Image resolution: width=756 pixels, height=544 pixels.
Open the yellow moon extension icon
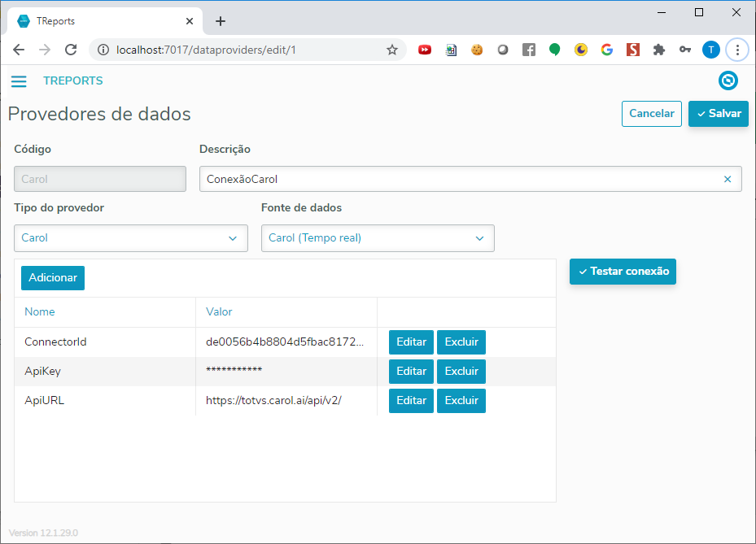click(x=581, y=50)
